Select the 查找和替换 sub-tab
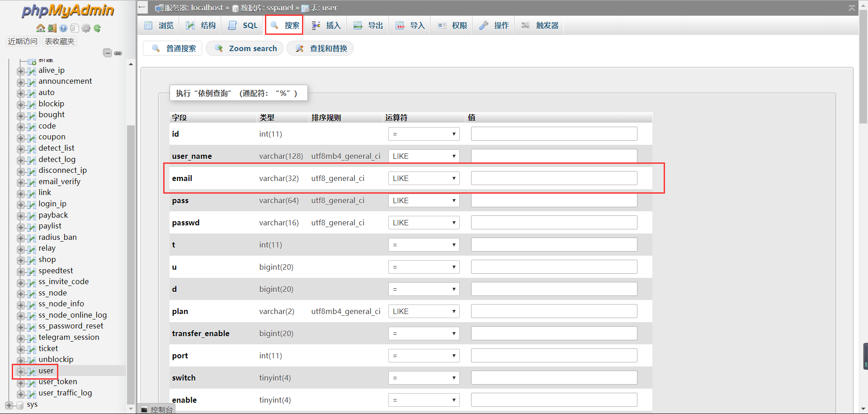This screenshot has width=868, height=414. coord(320,48)
